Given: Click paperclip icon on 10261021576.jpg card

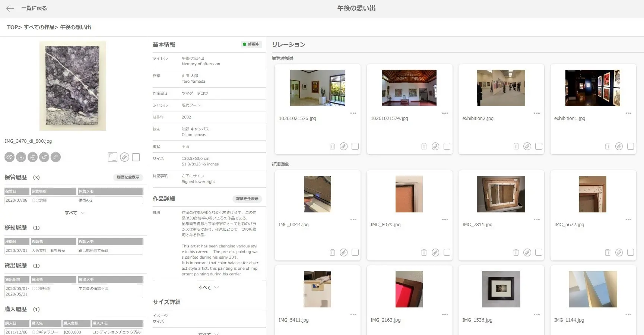Looking at the screenshot, I should [344, 146].
